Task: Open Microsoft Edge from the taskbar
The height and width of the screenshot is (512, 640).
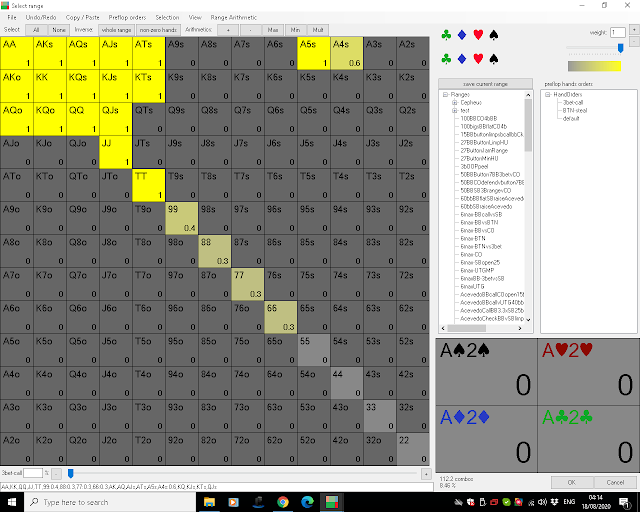Action: click(x=307, y=502)
